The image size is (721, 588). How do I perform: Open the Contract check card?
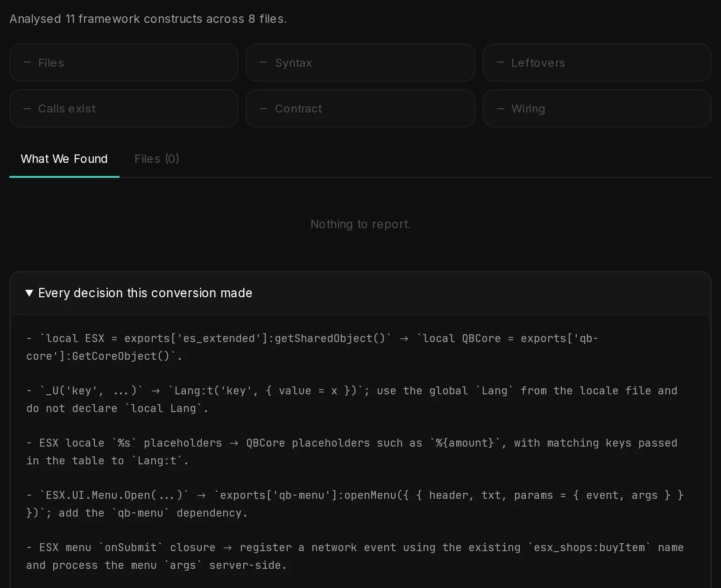pos(360,108)
